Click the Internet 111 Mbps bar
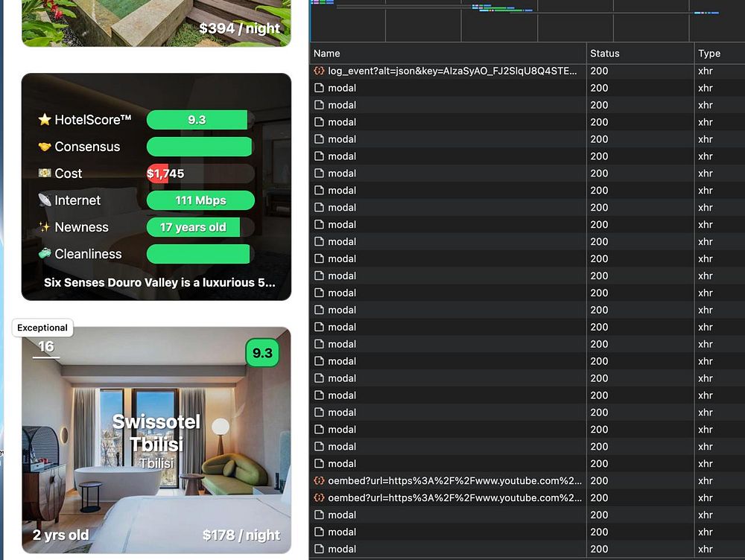This screenshot has width=745, height=560. click(200, 200)
